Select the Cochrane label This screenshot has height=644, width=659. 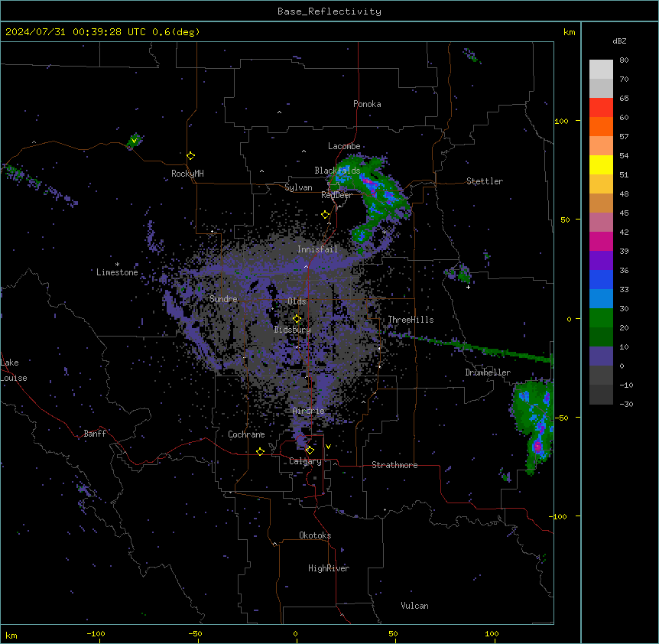(x=246, y=434)
